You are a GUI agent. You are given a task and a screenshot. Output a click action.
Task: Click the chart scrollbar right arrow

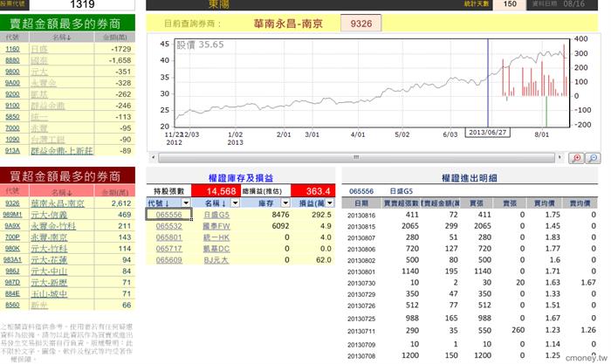point(560,157)
